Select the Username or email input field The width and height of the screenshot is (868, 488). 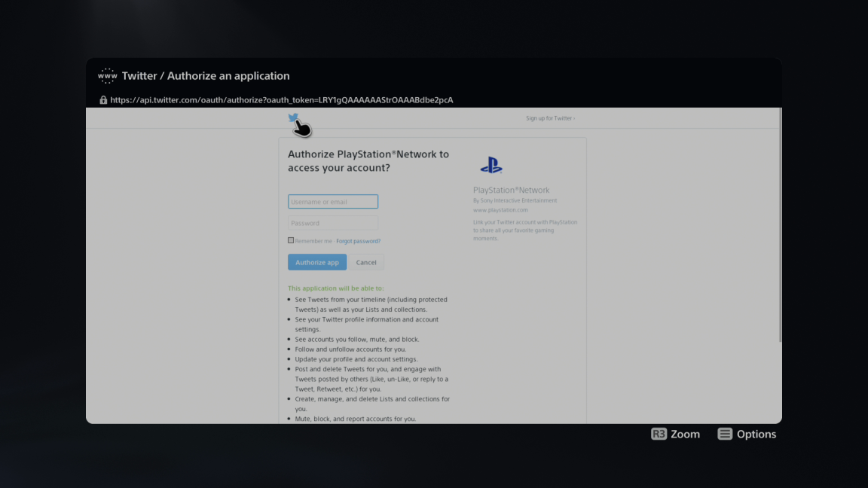coord(332,201)
